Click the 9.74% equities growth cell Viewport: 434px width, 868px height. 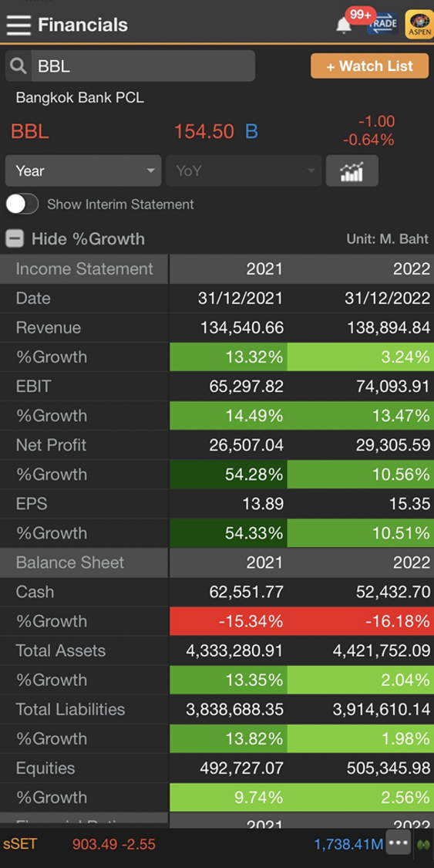click(227, 797)
